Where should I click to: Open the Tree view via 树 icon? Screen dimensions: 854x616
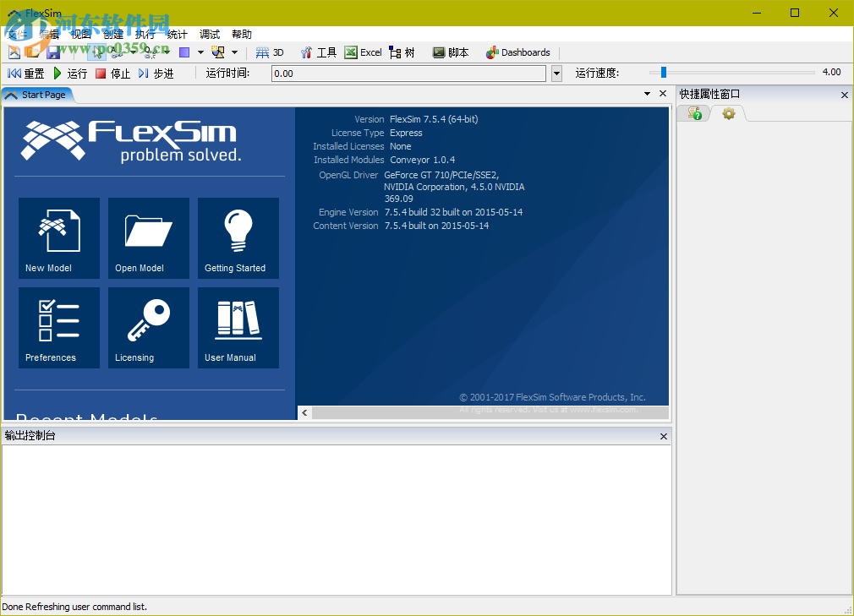(x=402, y=52)
